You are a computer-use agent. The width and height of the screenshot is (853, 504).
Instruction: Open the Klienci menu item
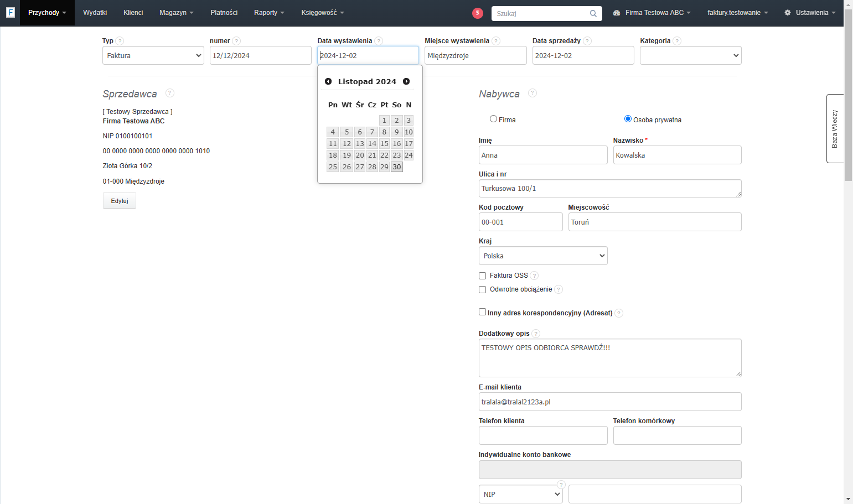(x=133, y=13)
